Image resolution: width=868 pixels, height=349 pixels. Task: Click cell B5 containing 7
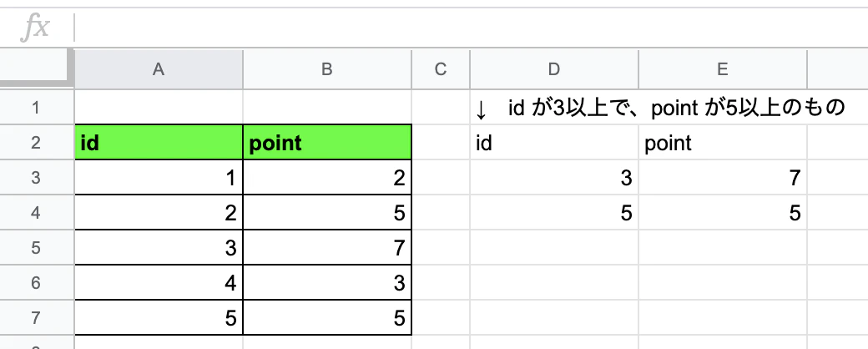(327, 248)
